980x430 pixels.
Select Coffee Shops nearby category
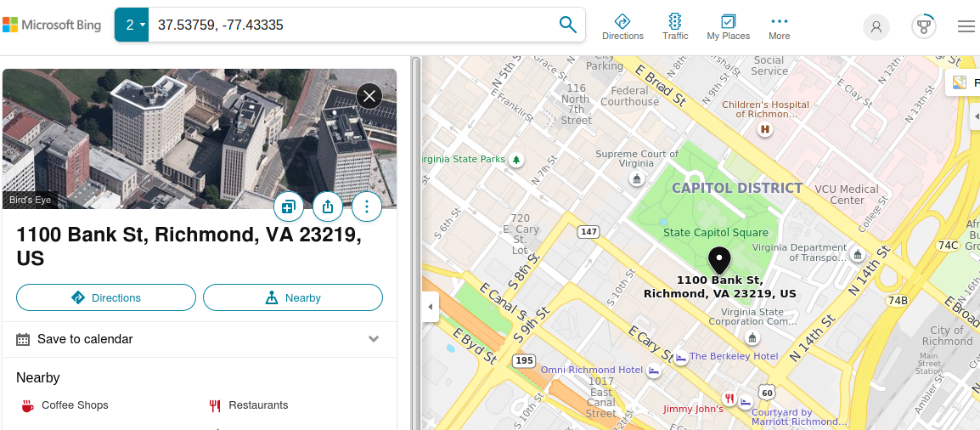75,405
